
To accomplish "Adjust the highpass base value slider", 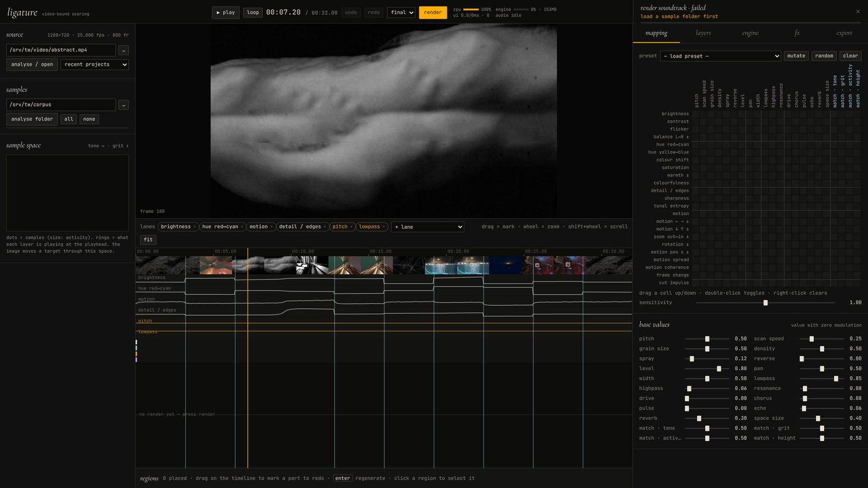I will tap(707, 389).
